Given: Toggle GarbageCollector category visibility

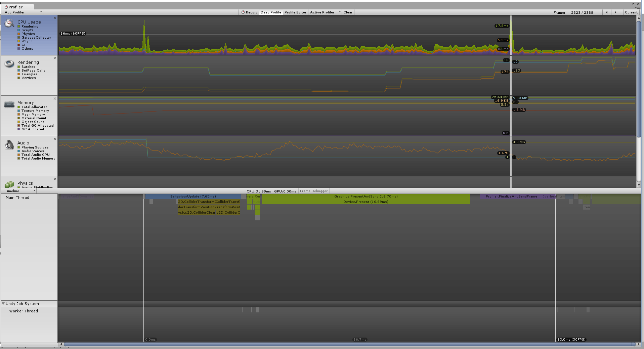Looking at the screenshot, I should click(34, 38).
